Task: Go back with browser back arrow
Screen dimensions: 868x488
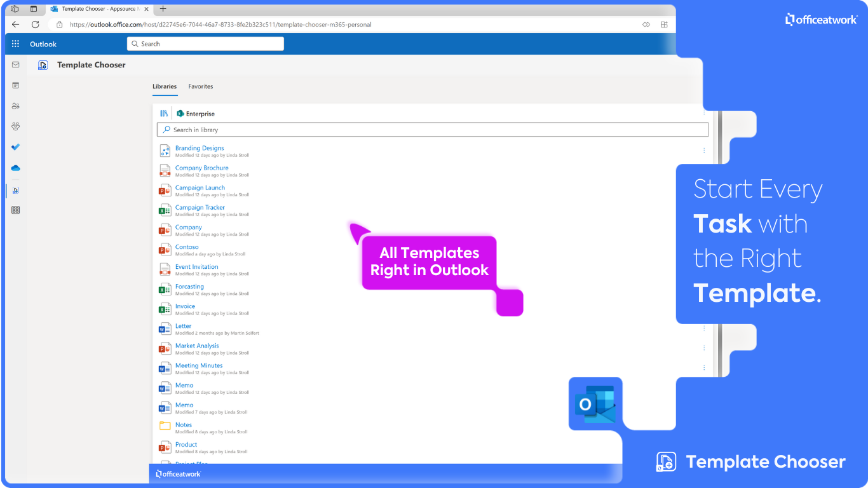Action: (15, 25)
